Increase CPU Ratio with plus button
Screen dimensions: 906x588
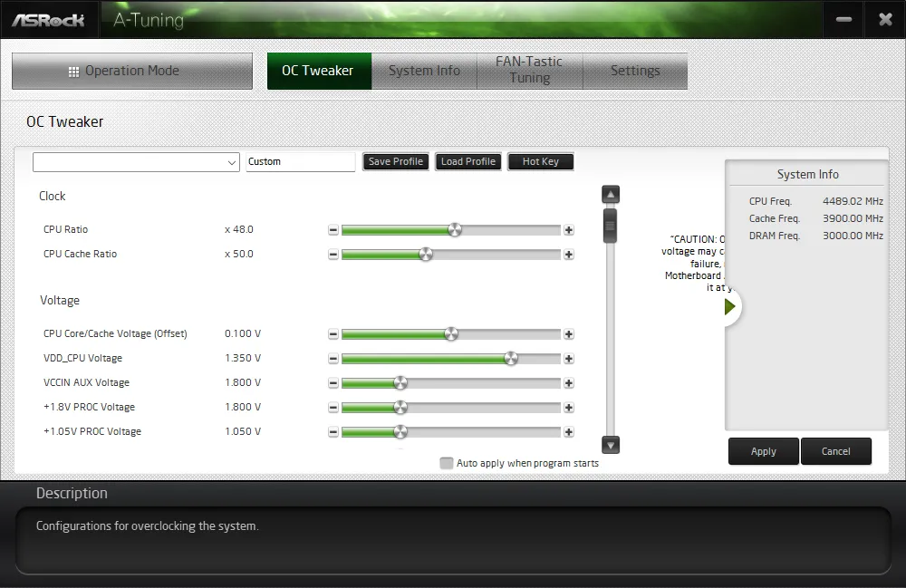click(x=569, y=230)
